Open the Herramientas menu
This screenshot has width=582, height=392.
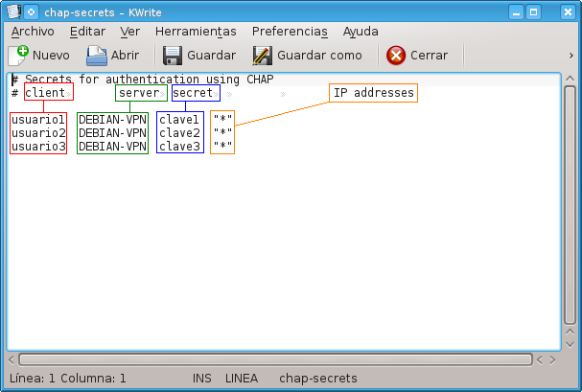point(196,32)
